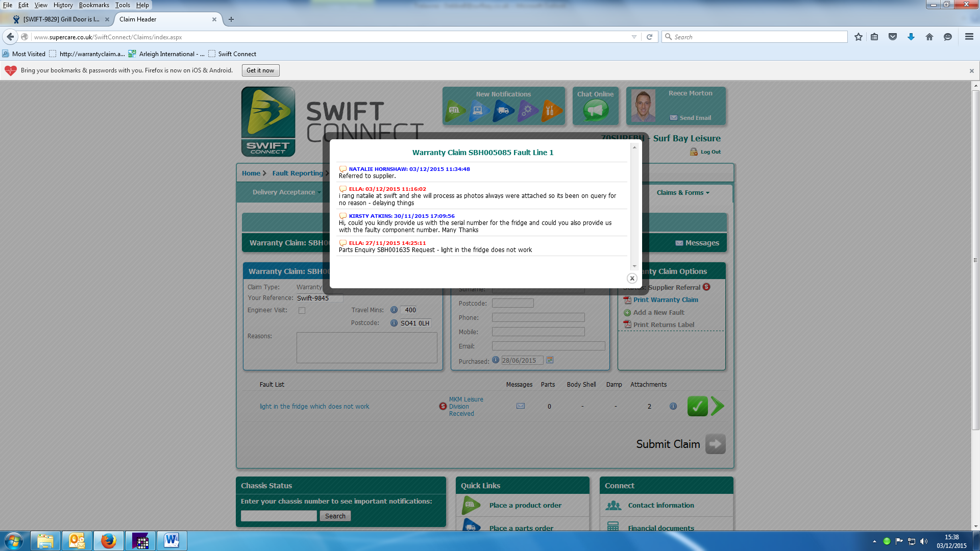Click the chassis number input field
This screenshot has height=551, width=980.
click(279, 516)
